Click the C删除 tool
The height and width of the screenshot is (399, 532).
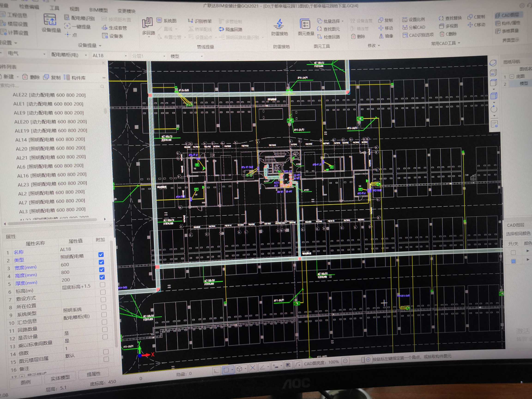pos(448,34)
